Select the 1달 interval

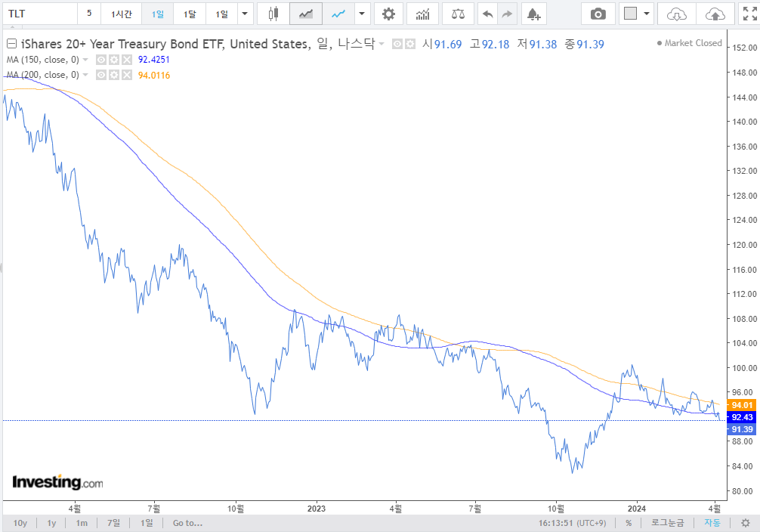pos(190,14)
